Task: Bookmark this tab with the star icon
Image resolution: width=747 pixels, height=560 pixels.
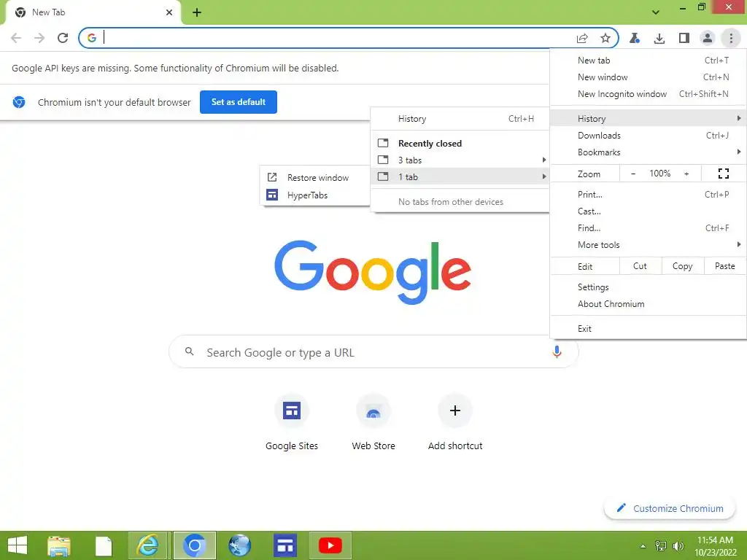Action: [605, 38]
